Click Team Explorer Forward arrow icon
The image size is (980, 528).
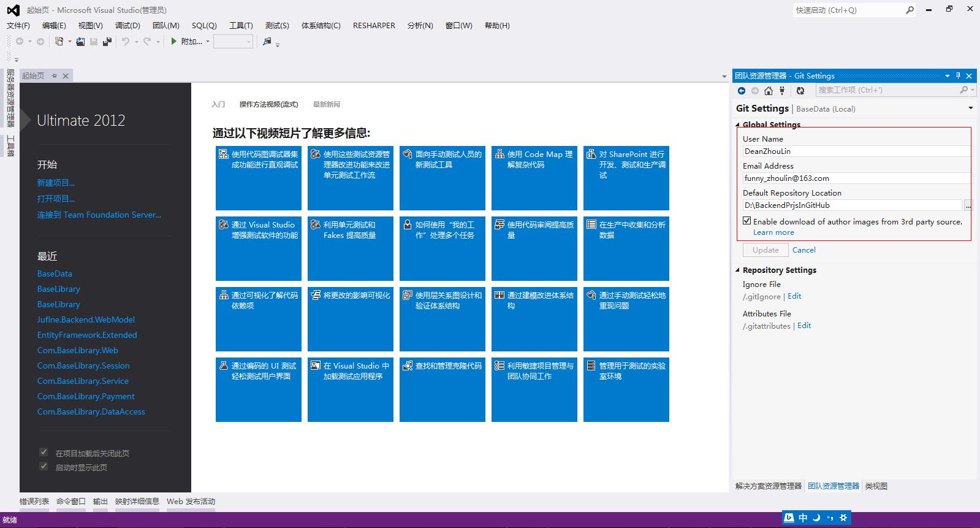755,90
